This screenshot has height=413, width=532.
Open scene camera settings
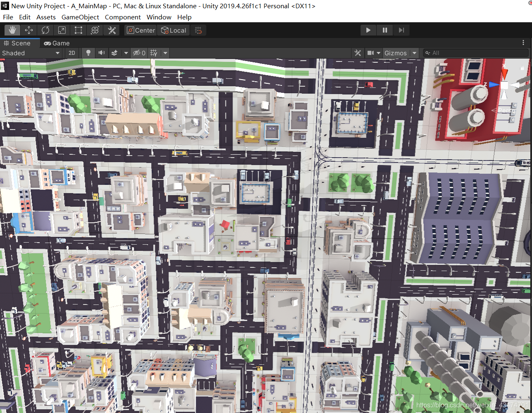[370, 53]
